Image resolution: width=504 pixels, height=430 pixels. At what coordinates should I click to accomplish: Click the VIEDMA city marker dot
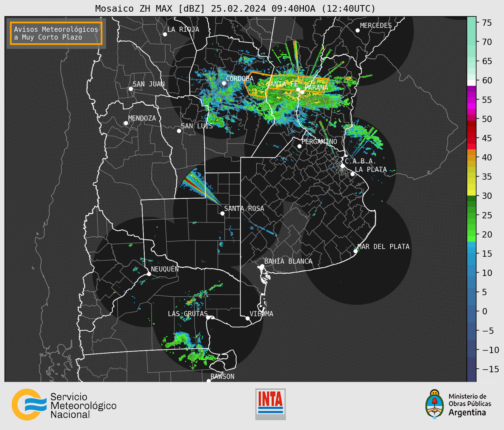pyautogui.click(x=248, y=318)
